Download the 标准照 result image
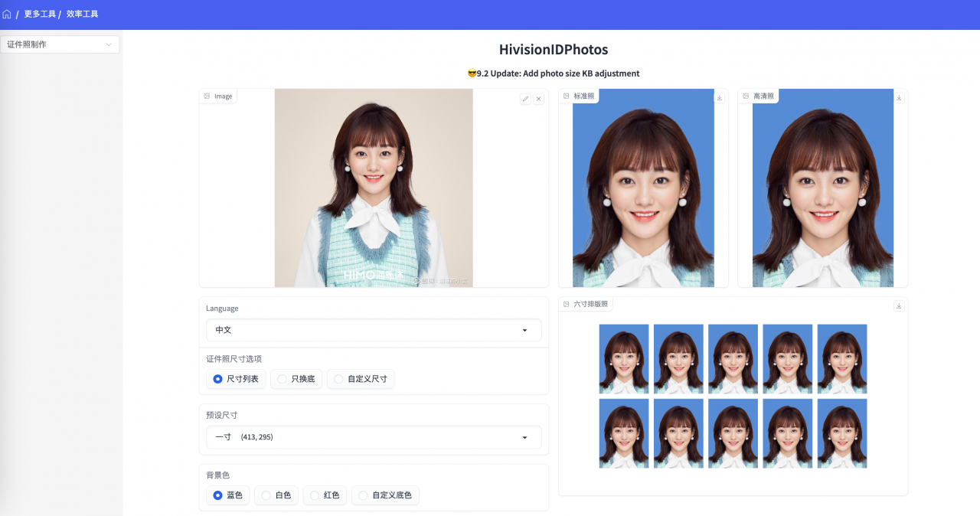 coord(719,97)
